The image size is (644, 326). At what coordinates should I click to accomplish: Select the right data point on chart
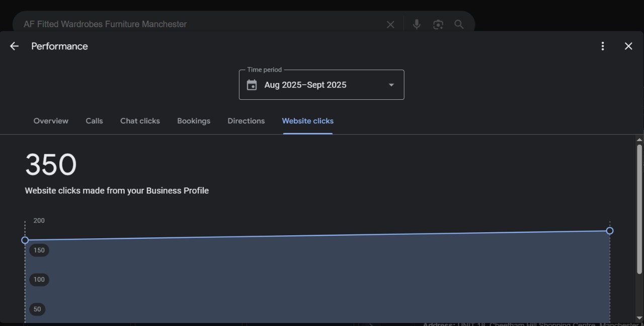tap(610, 231)
